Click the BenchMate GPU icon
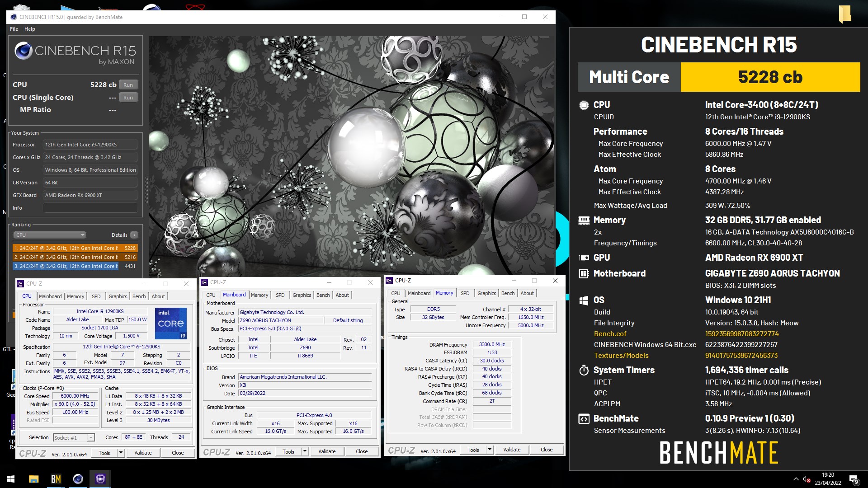The image size is (868, 488). 584,258
